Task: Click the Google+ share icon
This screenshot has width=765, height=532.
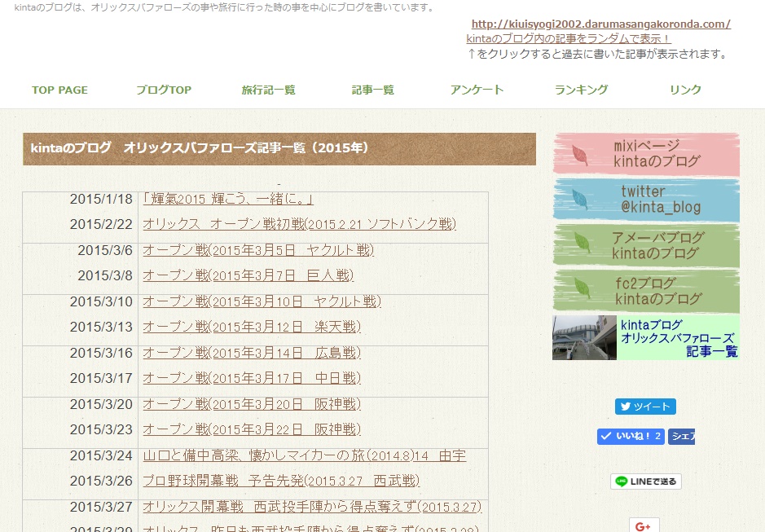Action: pyautogui.click(x=644, y=525)
